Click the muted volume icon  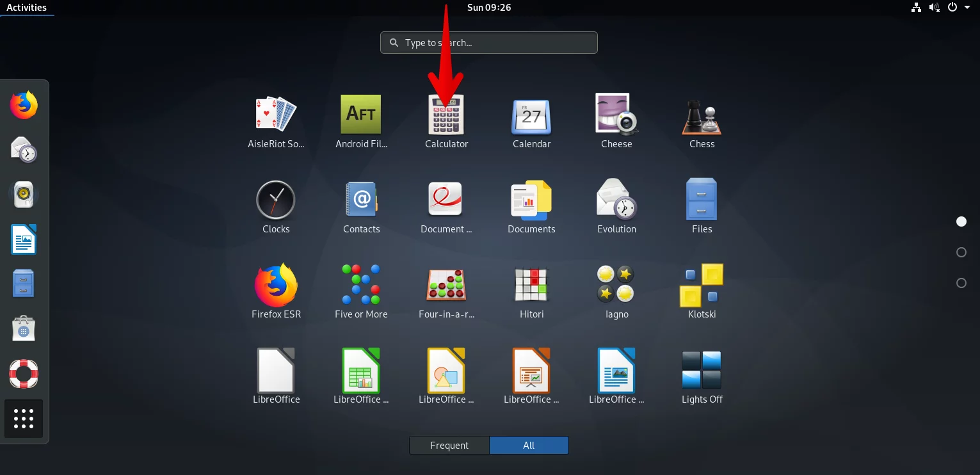click(935, 8)
